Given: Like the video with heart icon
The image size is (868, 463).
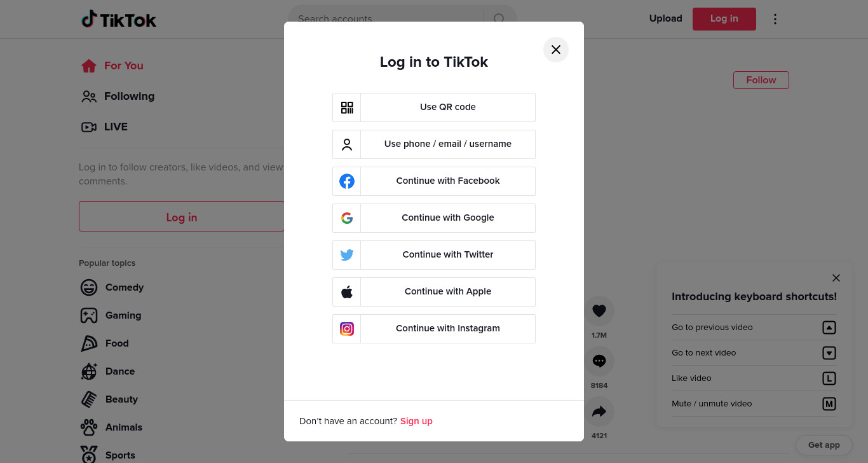Looking at the screenshot, I should tap(599, 311).
